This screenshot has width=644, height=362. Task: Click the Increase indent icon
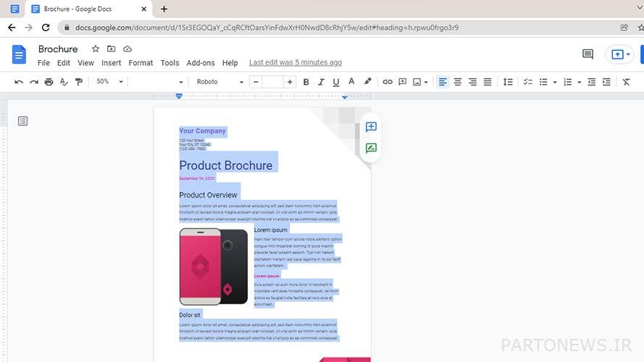(x=606, y=82)
